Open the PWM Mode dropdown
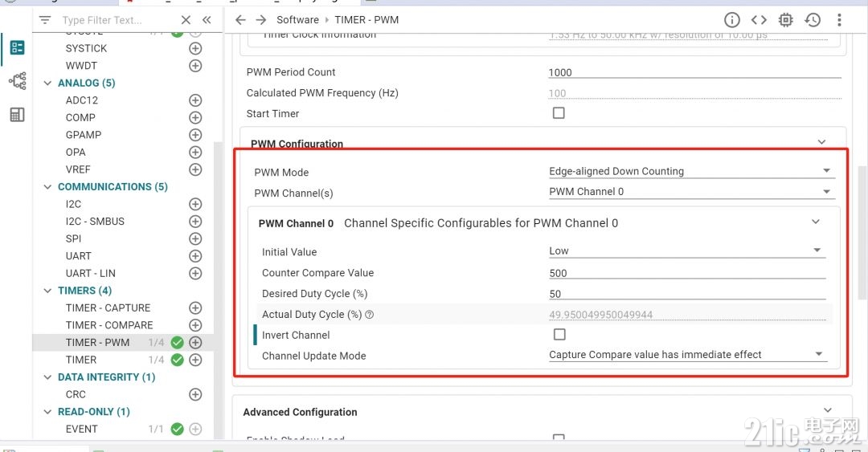The image size is (868, 452). (x=691, y=171)
